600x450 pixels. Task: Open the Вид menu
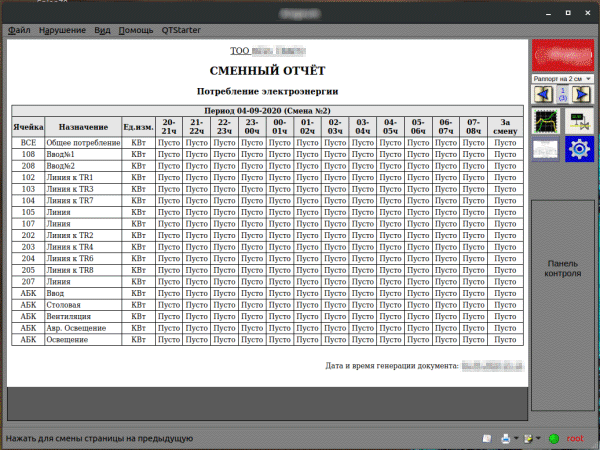coord(102,30)
